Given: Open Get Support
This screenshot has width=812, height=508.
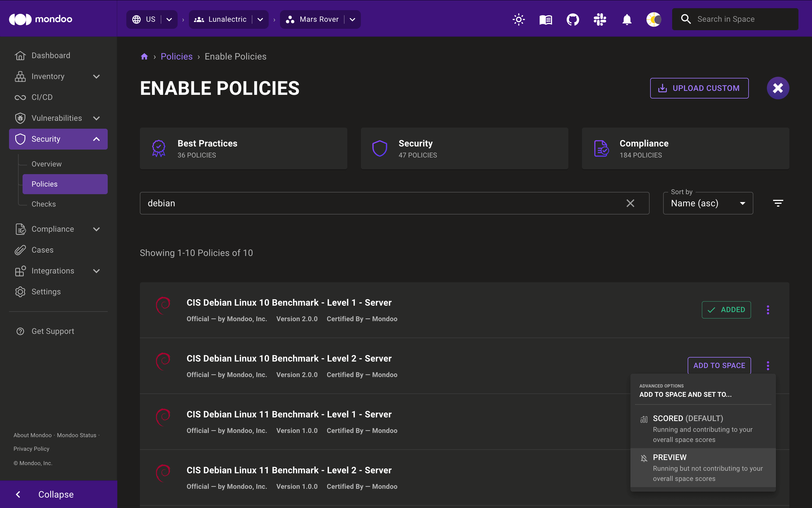Looking at the screenshot, I should click(x=58, y=331).
